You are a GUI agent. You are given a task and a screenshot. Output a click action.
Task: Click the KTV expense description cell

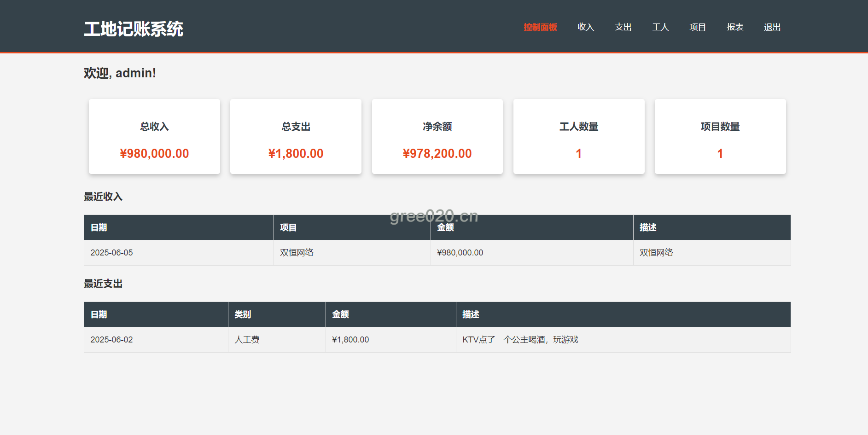[x=520, y=340]
